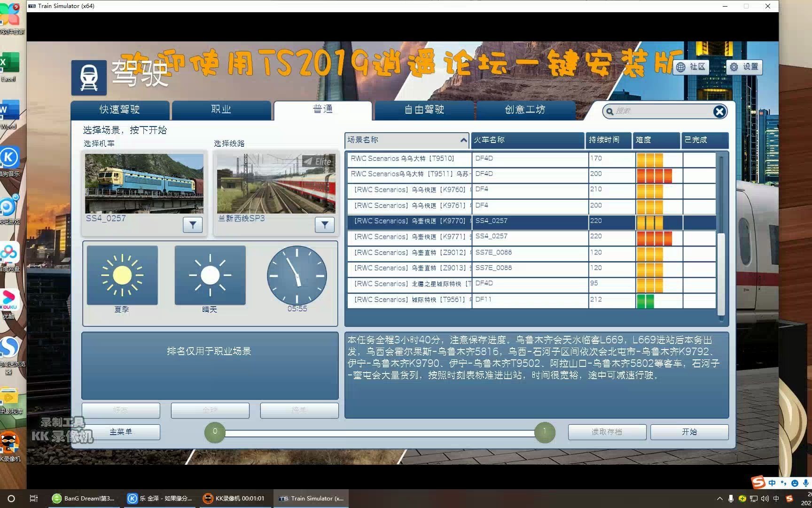Expand hidden tray icons chevron
812x508 pixels.
pos(719,499)
